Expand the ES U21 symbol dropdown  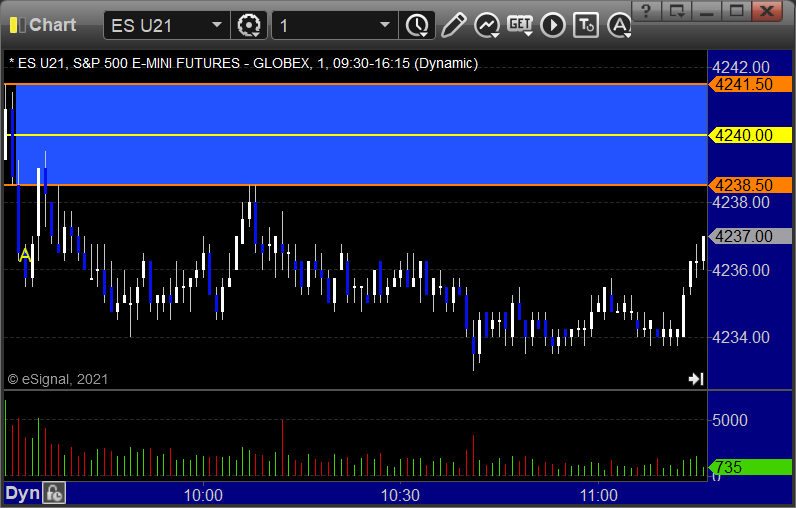tap(217, 25)
